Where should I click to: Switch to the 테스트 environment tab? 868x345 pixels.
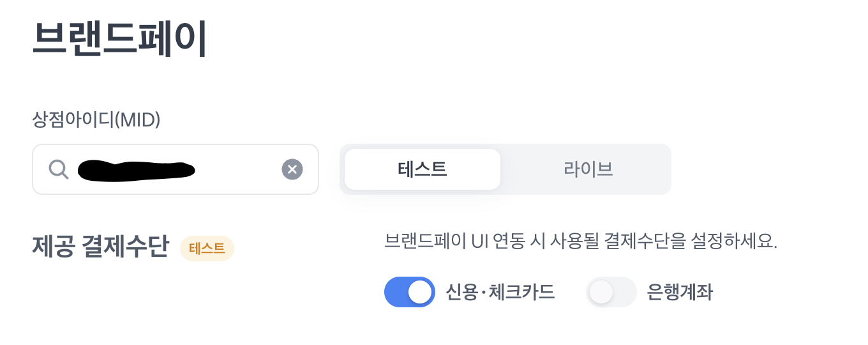[423, 169]
